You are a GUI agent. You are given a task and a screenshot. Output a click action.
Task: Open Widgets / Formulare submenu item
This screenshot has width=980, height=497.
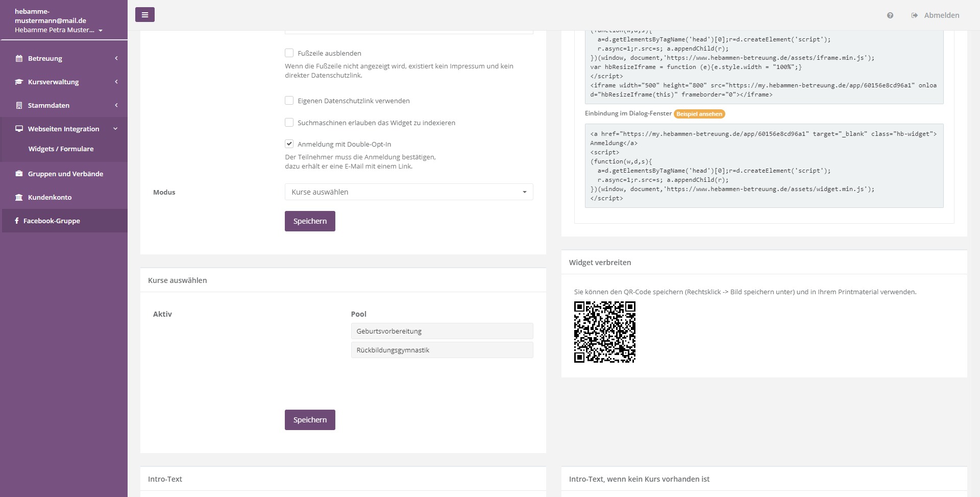point(61,149)
